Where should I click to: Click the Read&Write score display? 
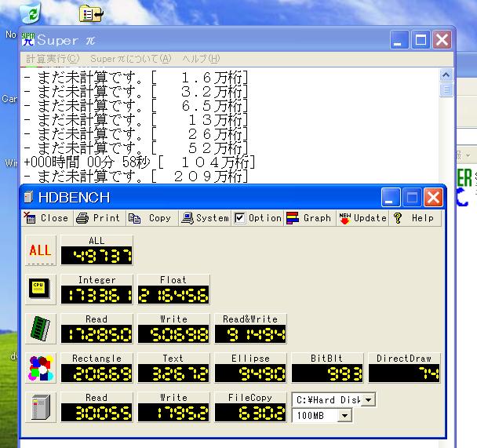coord(250,333)
